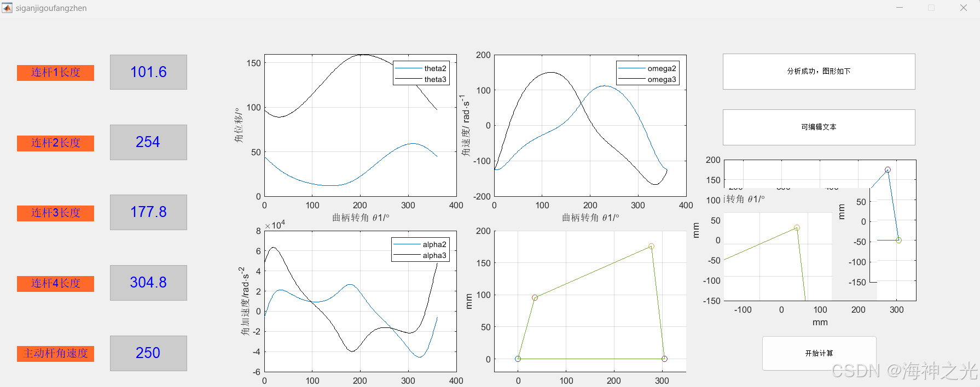Click the 可编辑文本 edit box
The height and width of the screenshot is (387, 980).
pyautogui.click(x=819, y=127)
